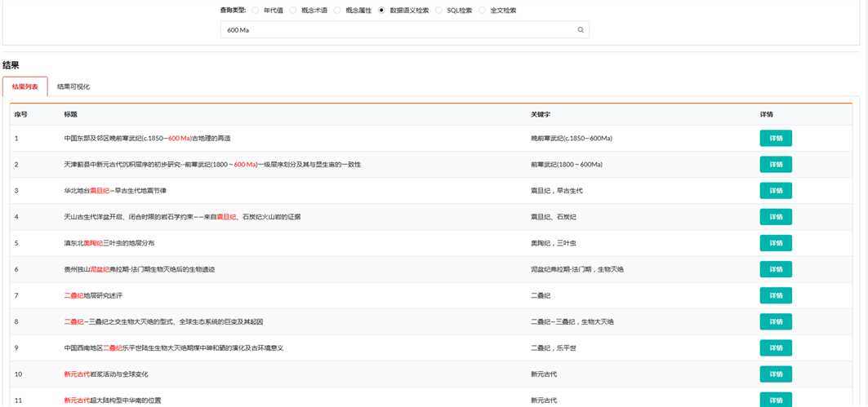Screen dimensions: 868x407
Task: Show 详情 for 滇东北奥陶纪三叶虫 row
Action: pos(776,243)
